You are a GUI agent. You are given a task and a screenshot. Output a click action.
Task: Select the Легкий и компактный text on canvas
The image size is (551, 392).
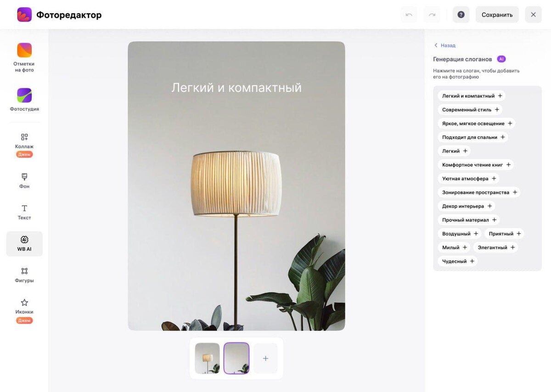(x=236, y=87)
